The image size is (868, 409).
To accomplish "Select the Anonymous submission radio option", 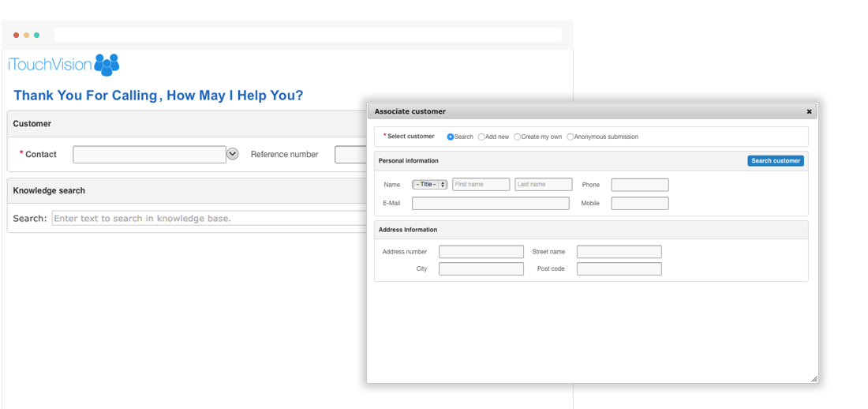I will coord(571,137).
